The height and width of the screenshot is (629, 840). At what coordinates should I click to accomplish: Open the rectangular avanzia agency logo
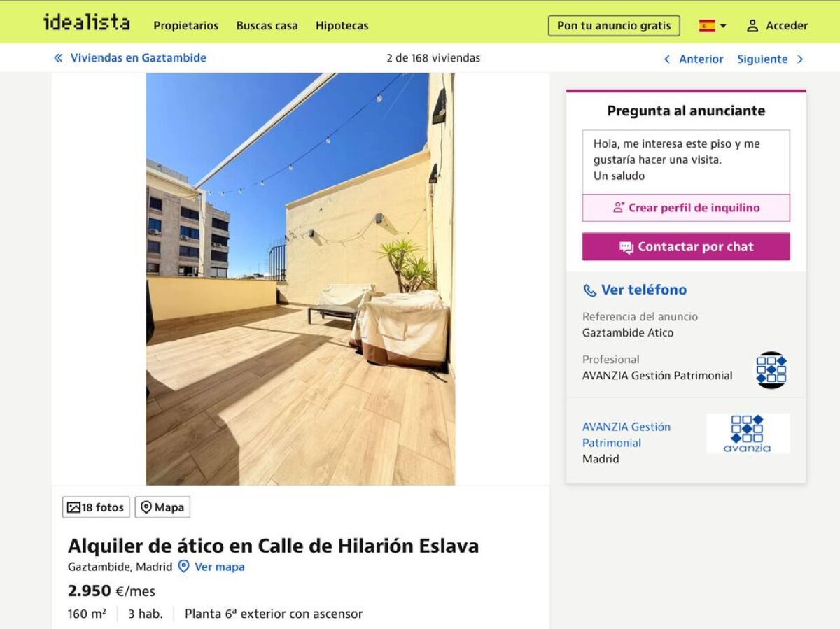coord(748,434)
